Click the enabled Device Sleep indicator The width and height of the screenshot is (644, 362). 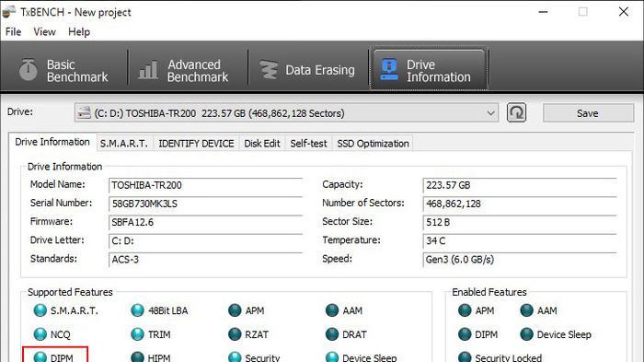click(526, 334)
